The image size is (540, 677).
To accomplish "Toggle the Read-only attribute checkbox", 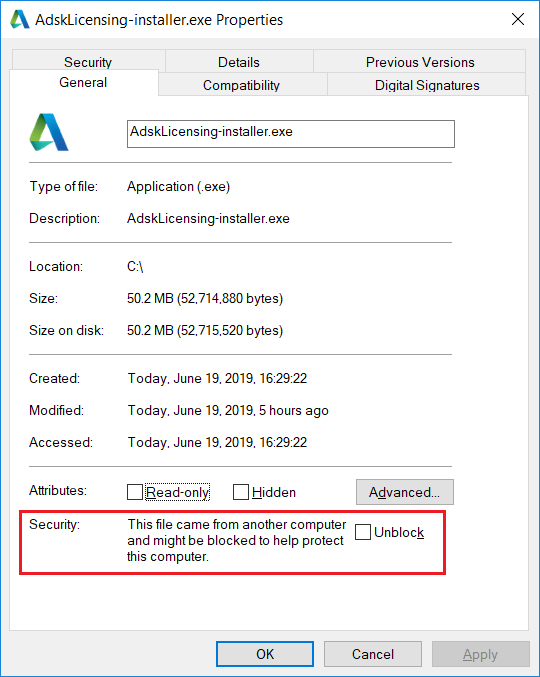I will pyautogui.click(x=135, y=492).
